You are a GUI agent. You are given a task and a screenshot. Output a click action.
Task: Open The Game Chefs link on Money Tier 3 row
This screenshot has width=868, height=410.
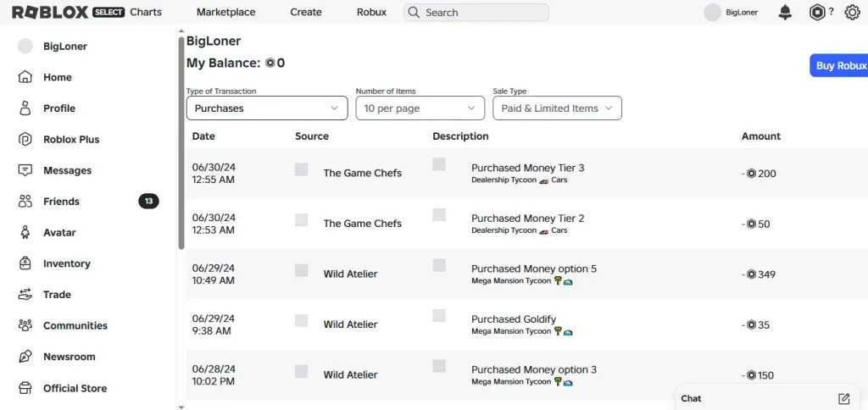[363, 173]
